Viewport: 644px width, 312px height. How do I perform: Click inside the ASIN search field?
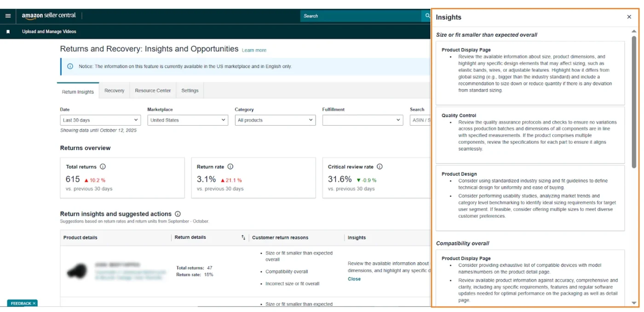(x=420, y=120)
